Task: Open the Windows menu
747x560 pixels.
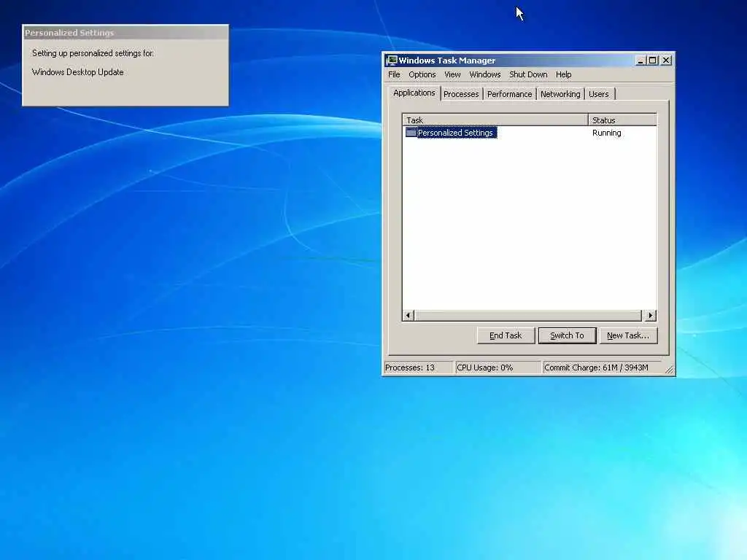Action: pos(484,74)
